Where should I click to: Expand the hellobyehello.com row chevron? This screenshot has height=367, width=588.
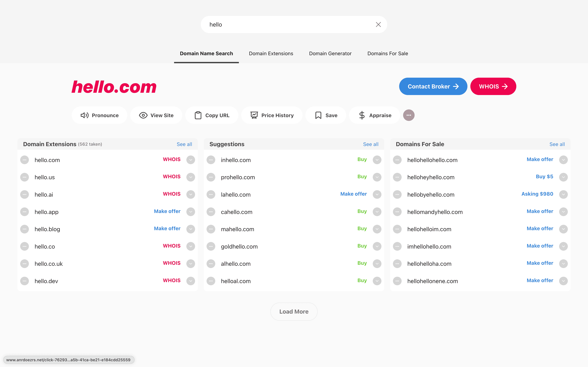pos(563,194)
